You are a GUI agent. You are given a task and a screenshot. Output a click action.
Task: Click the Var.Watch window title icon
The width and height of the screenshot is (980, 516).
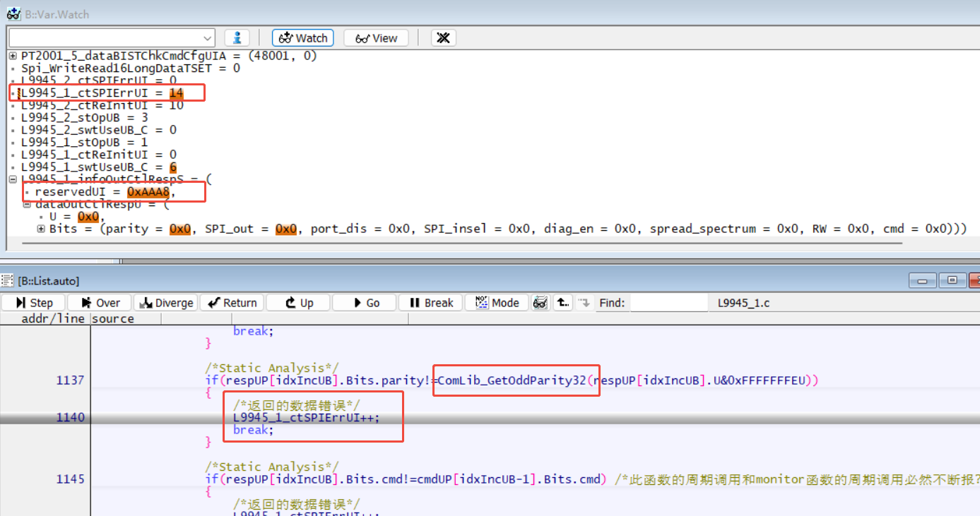(x=13, y=14)
